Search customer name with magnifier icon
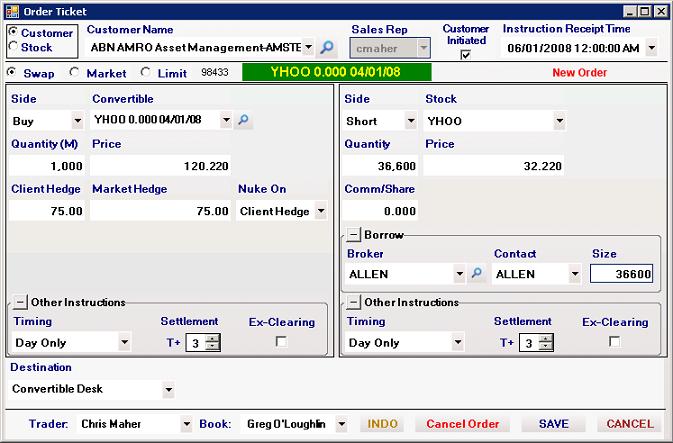The image size is (673, 443). pyautogui.click(x=327, y=47)
